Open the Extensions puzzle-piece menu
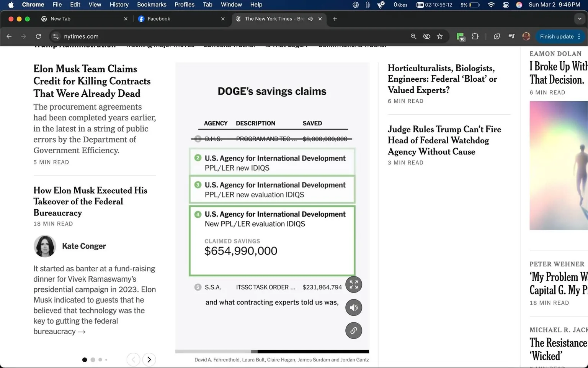 point(475,36)
